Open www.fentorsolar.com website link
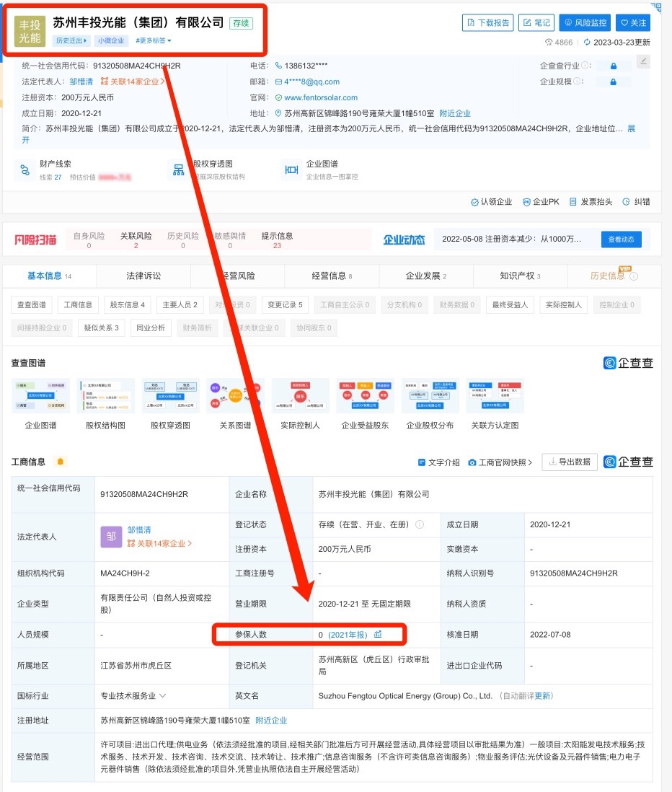 point(321,97)
